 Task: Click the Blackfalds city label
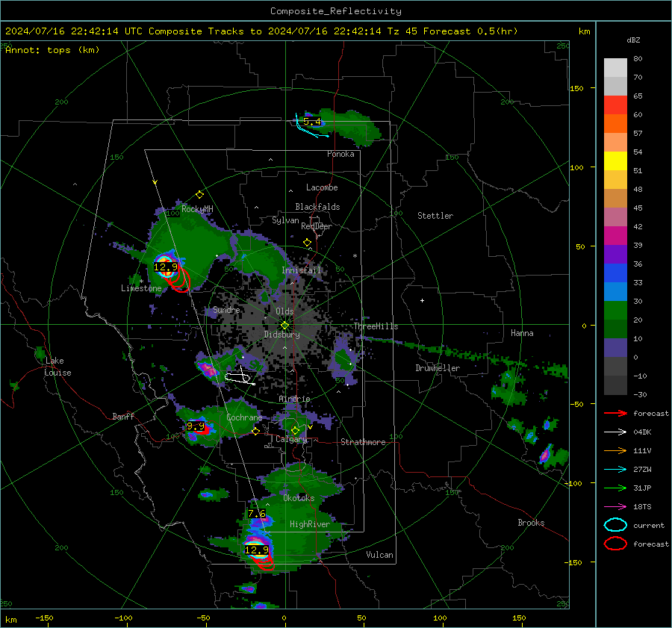pos(317,207)
